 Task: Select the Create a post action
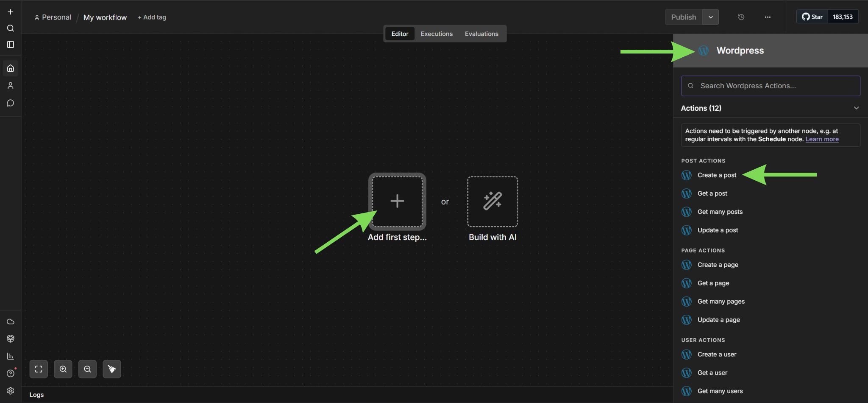pyautogui.click(x=717, y=175)
